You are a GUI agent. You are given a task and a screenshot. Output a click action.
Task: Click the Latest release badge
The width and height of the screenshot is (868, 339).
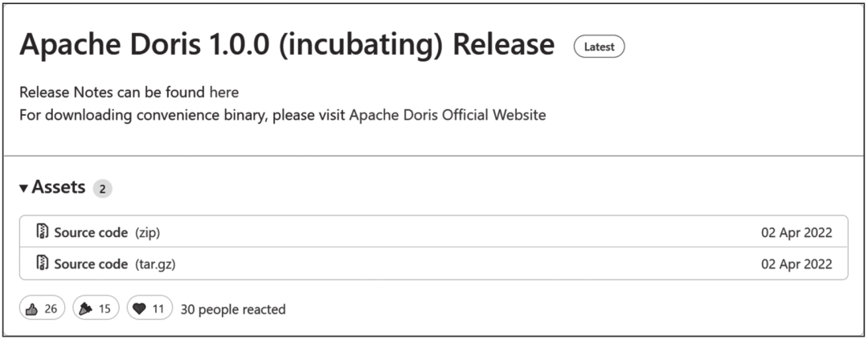point(599,47)
